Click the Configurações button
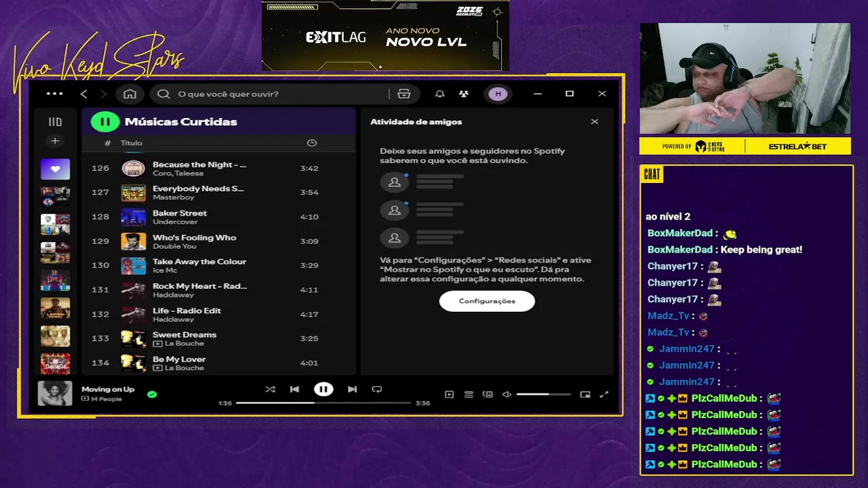Screen dimensions: 868x488 click(x=487, y=301)
